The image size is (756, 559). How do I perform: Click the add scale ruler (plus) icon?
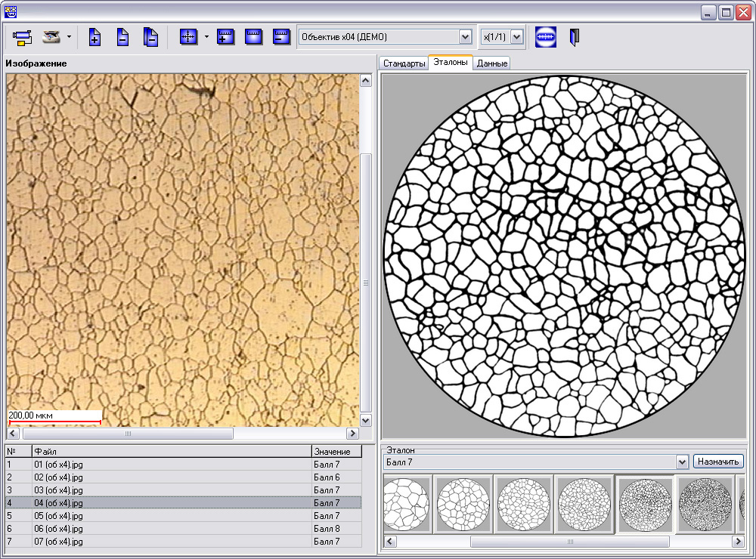(225, 36)
